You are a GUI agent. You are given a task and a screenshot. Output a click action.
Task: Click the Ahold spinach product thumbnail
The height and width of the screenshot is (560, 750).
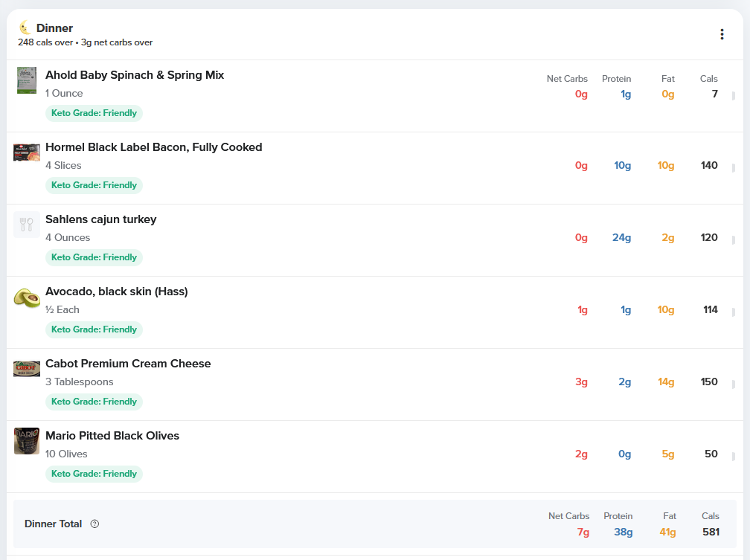(x=27, y=80)
